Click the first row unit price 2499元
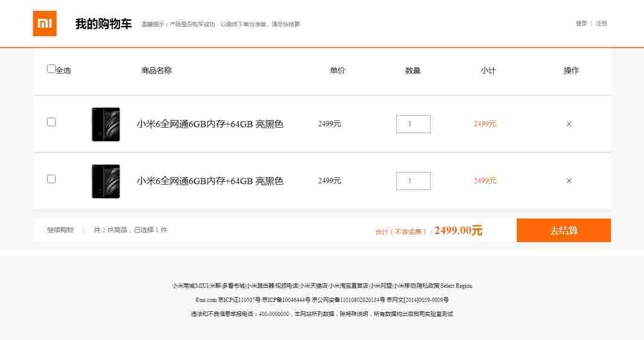Image resolution: width=644 pixels, height=340 pixels. [330, 124]
